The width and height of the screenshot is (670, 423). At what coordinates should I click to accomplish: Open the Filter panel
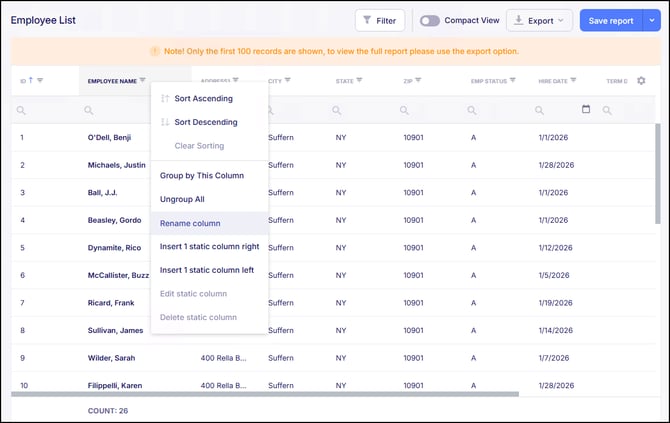pos(379,21)
